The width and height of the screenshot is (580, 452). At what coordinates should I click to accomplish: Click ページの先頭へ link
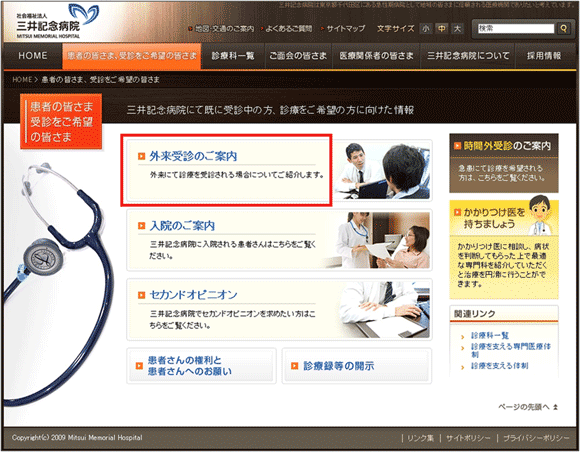[523, 407]
